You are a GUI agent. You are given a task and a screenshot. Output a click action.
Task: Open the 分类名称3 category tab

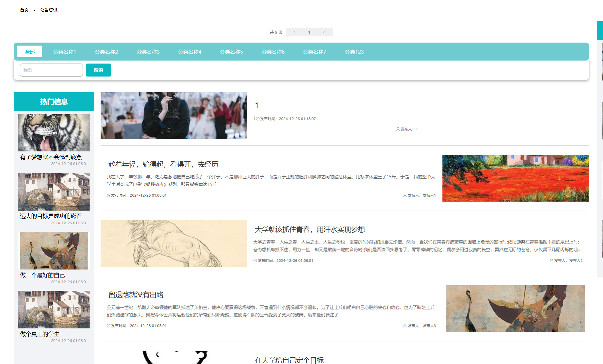(x=148, y=52)
